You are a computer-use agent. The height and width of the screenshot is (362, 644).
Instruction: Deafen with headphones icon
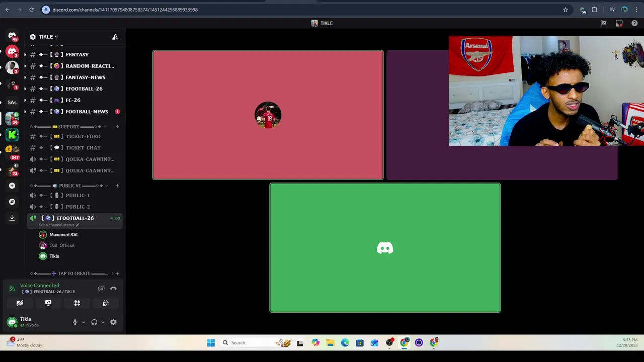[94, 322]
